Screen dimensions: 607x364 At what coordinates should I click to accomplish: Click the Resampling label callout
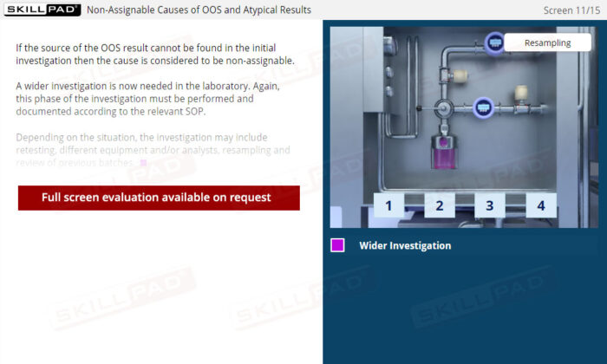[547, 42]
